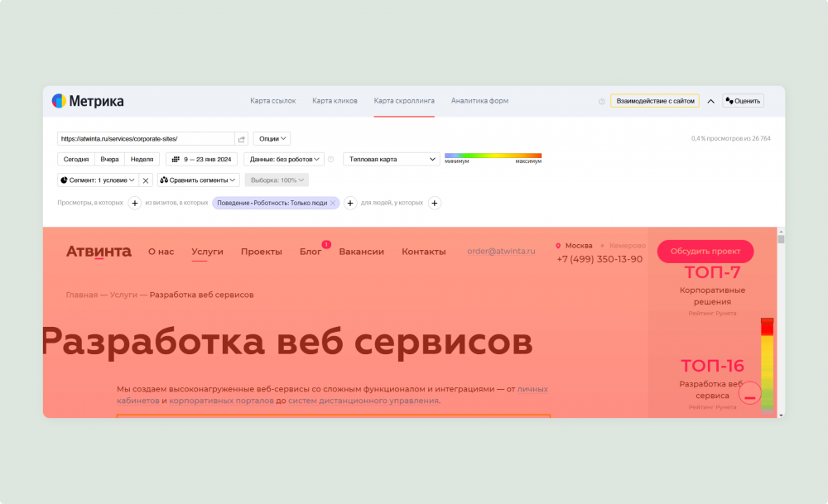Click the систем дистанционного управления link
Viewport: 828px width, 504px height.
coord(363,401)
